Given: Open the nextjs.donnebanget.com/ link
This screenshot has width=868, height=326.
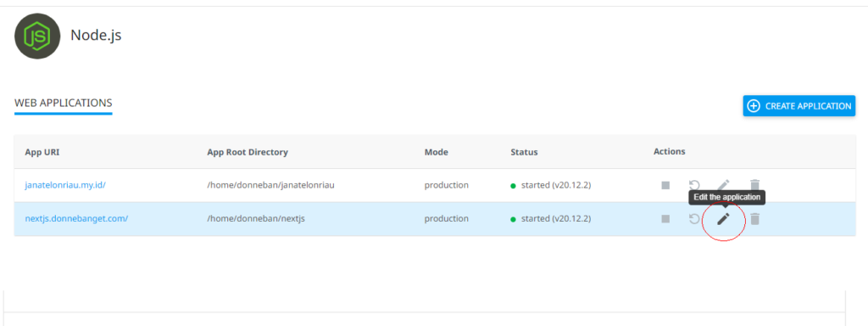Looking at the screenshot, I should [76, 218].
